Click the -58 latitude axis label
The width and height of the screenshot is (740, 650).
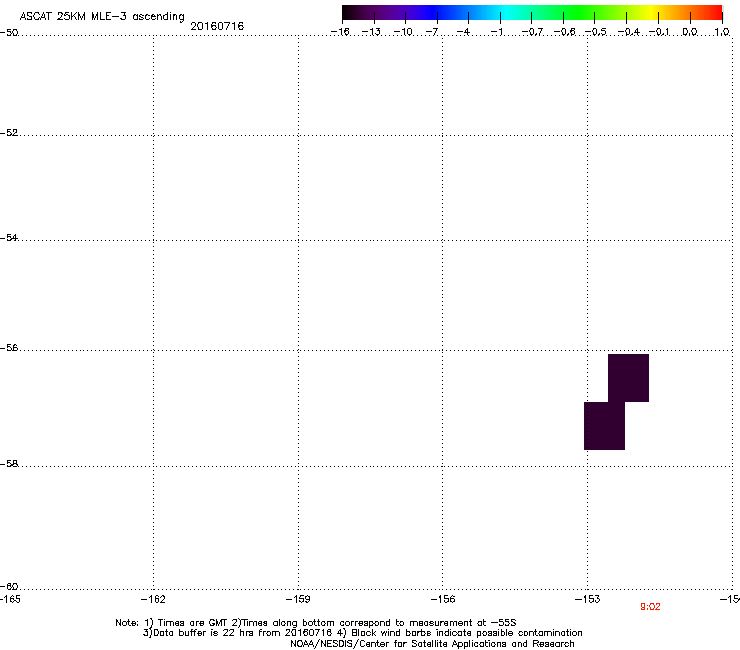pyautogui.click(x=9, y=464)
